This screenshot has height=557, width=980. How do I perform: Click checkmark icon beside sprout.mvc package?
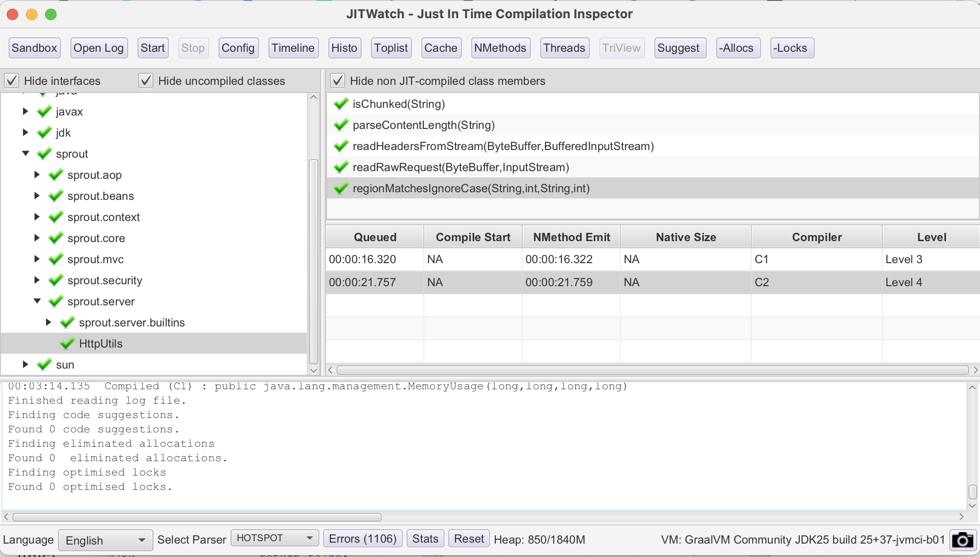click(56, 259)
